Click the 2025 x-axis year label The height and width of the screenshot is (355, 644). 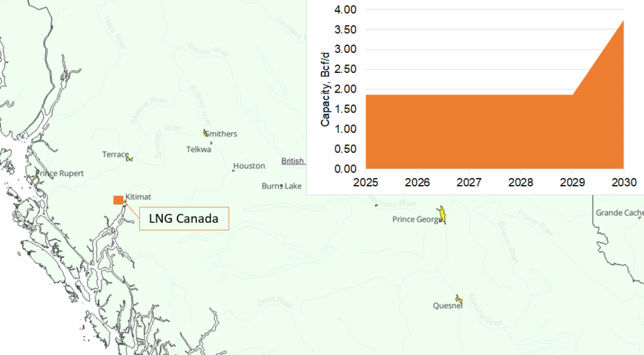point(365,183)
